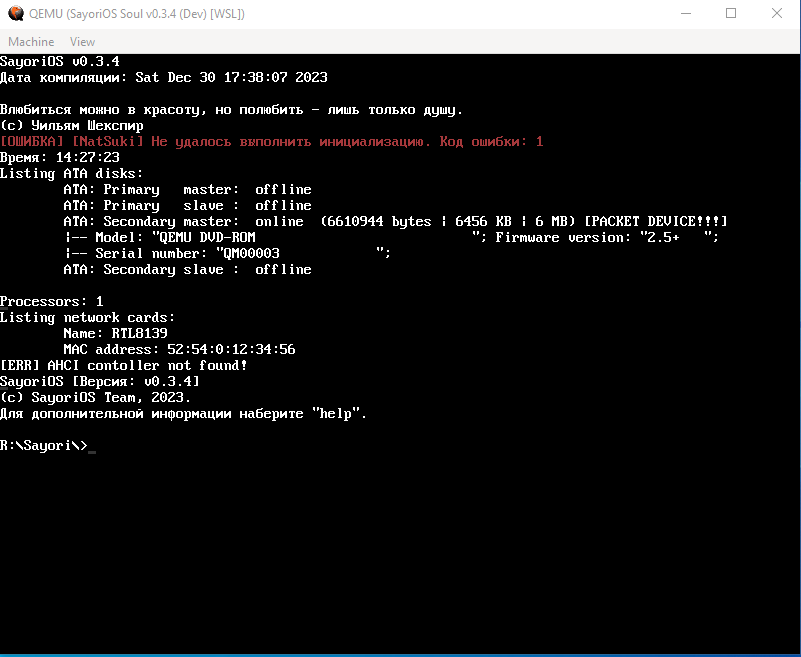The width and height of the screenshot is (801, 657).
Task: Click the Model 'QEMU DVD-ROM' line
Action: [391, 238]
